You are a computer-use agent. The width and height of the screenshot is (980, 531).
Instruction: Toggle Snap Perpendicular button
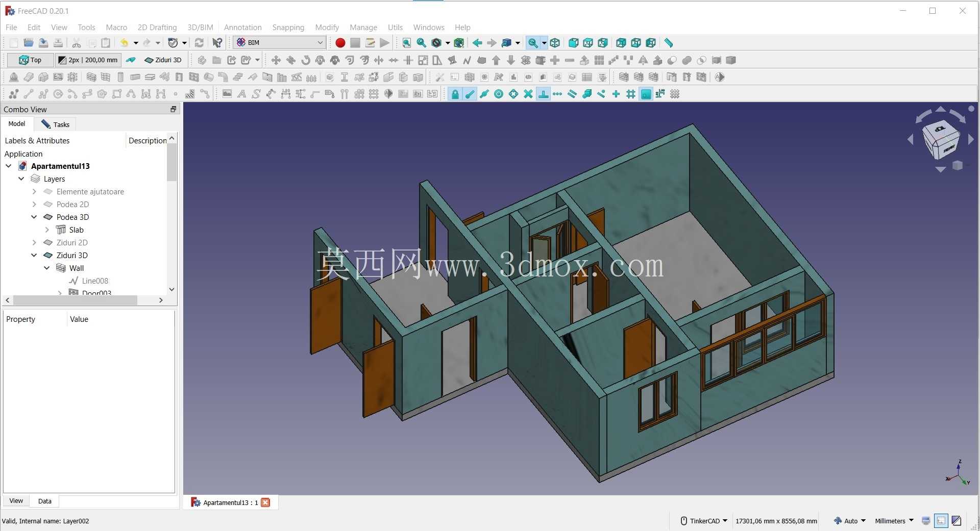(x=543, y=94)
